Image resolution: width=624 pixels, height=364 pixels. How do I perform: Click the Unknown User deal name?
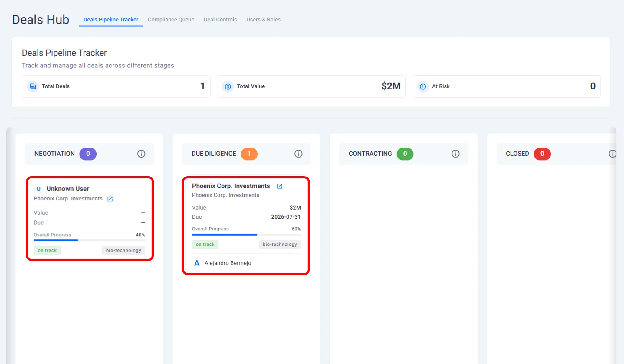pos(68,189)
